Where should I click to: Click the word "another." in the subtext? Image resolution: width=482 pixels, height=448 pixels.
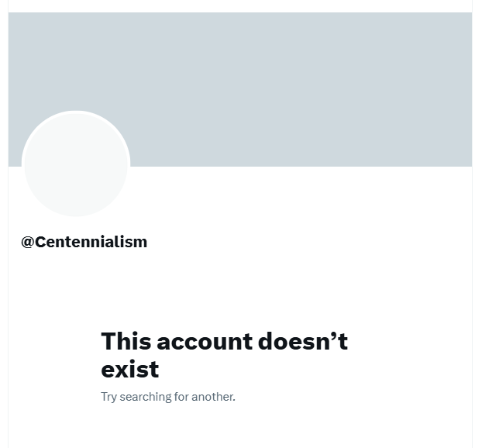point(213,397)
